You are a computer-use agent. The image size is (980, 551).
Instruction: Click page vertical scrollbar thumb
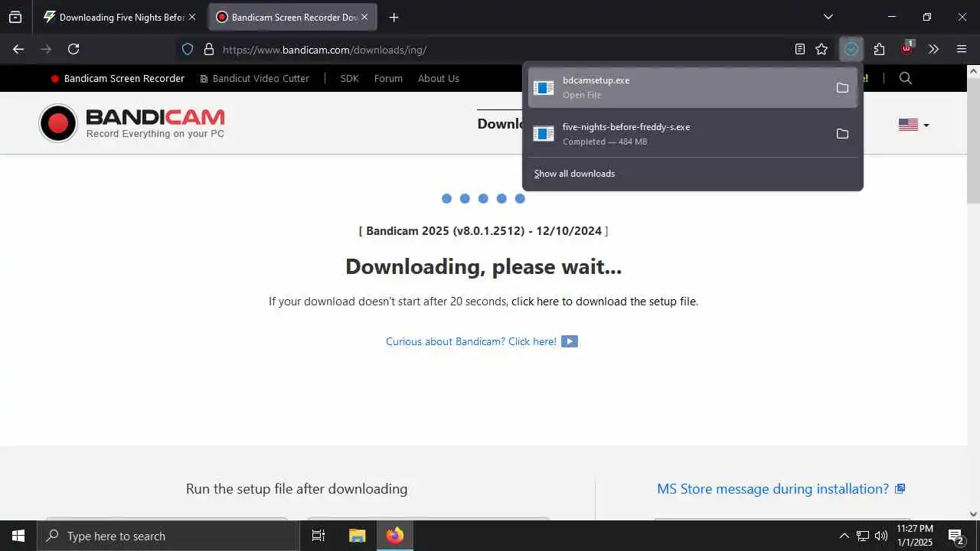click(x=974, y=141)
